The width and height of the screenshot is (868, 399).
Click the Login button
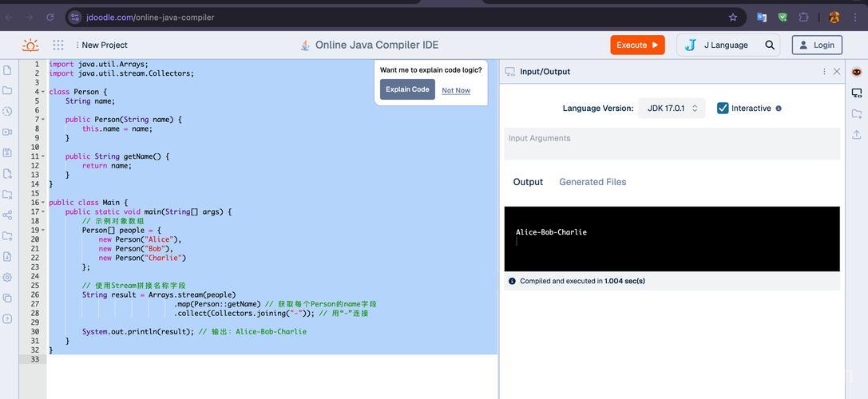tap(817, 45)
